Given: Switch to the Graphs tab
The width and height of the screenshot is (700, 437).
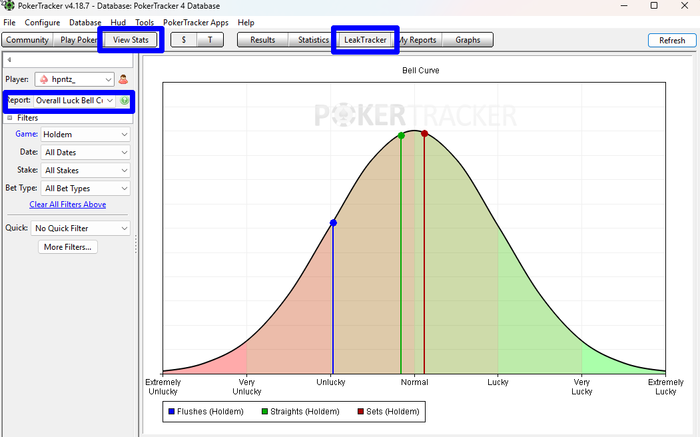Looking at the screenshot, I should (x=468, y=40).
